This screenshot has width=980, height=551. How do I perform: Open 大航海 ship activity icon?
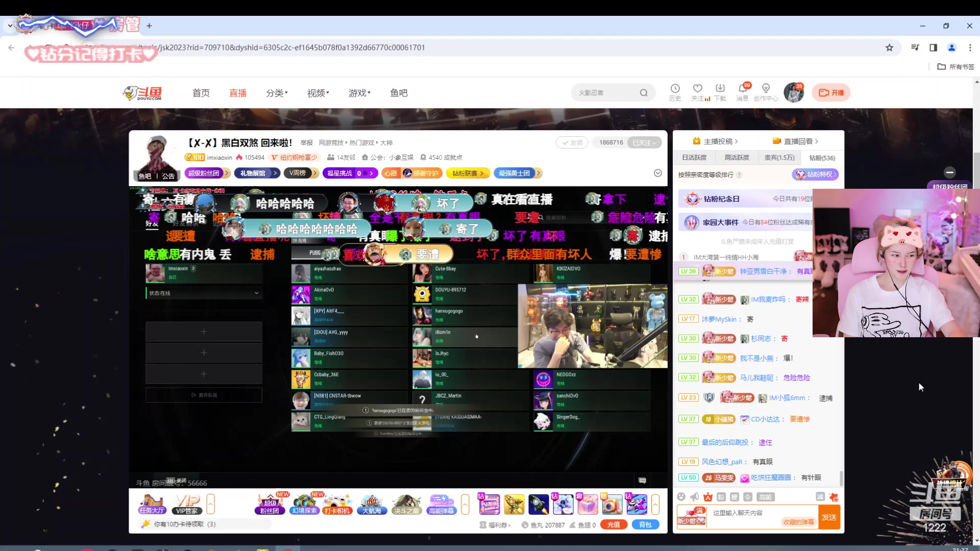[372, 504]
